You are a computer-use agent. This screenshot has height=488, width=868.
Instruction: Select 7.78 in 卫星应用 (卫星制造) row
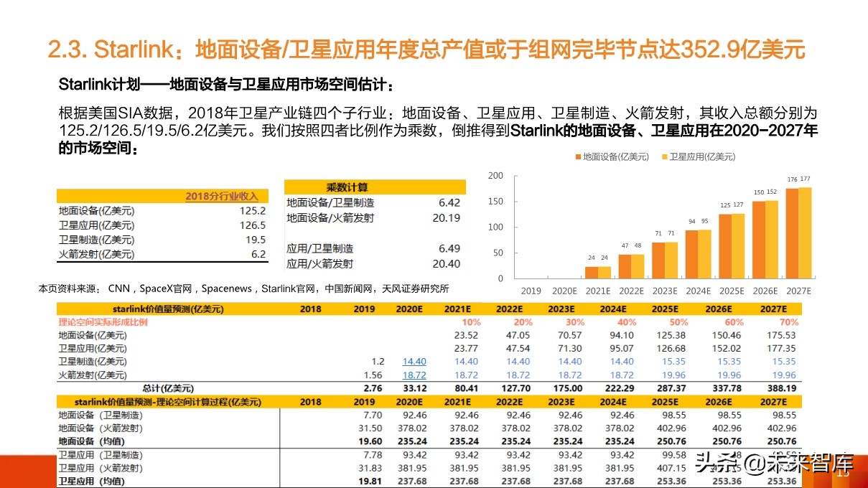click(373, 456)
